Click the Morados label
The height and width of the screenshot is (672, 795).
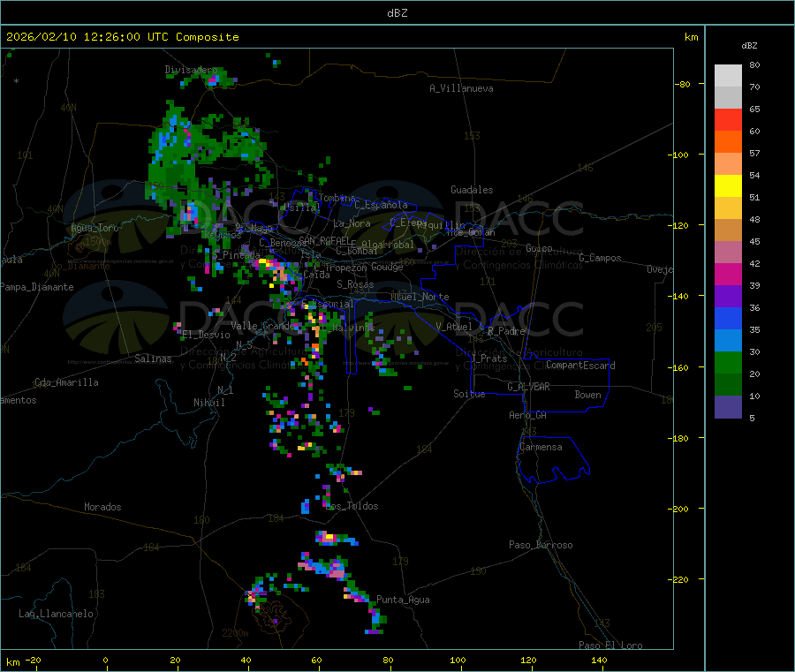pos(102,507)
